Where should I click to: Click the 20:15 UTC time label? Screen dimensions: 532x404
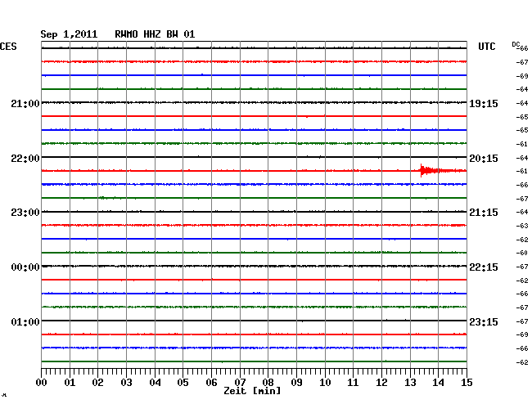click(484, 159)
